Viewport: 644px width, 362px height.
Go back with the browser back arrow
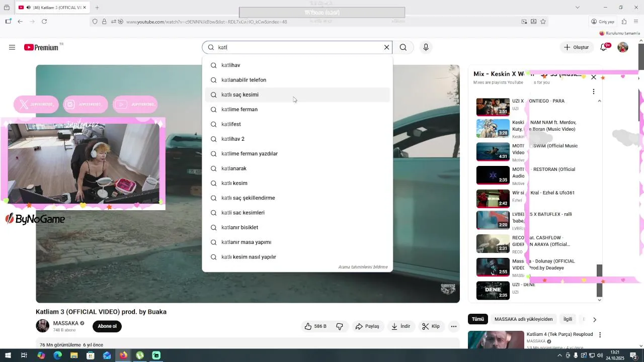click(20, 22)
